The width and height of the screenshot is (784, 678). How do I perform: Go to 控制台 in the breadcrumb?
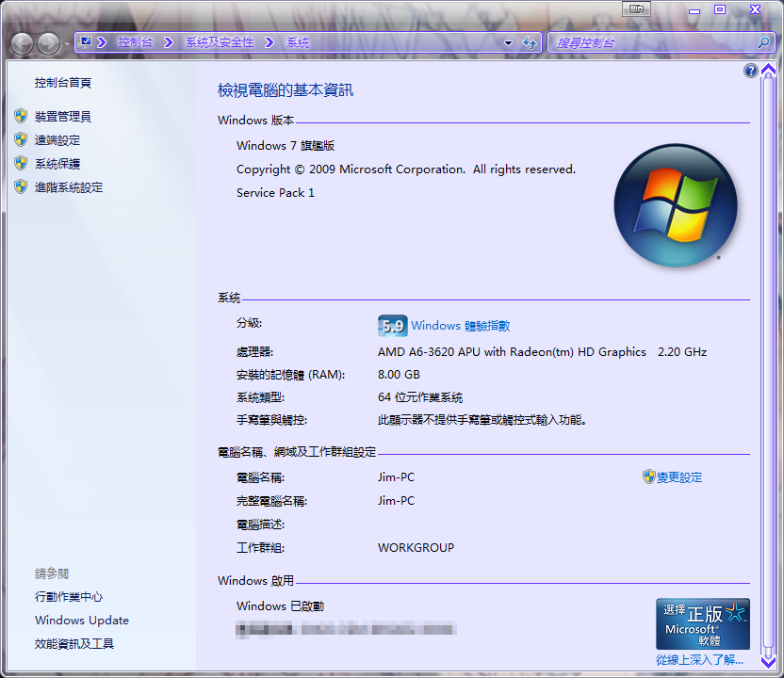click(136, 42)
